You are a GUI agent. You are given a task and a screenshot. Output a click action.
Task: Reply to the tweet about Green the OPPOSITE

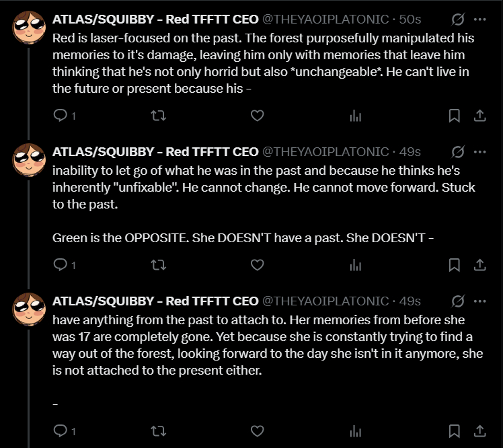pyautogui.click(x=61, y=265)
